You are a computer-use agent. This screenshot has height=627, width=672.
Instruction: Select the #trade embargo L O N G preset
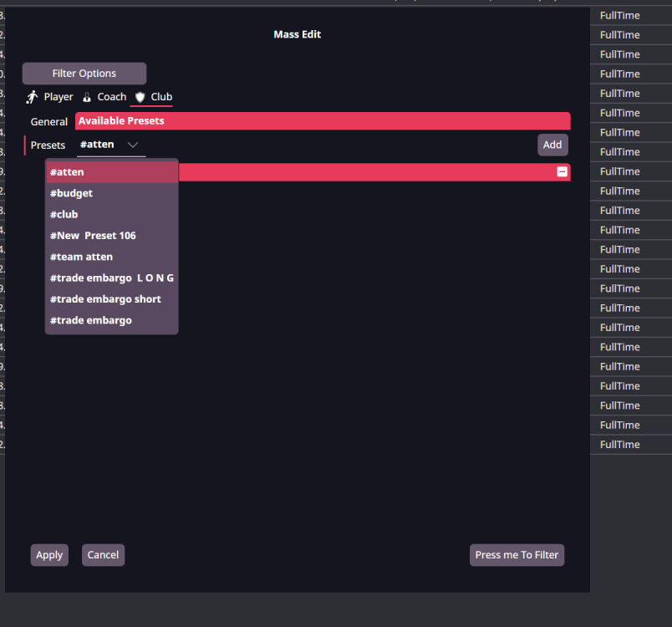tap(110, 278)
